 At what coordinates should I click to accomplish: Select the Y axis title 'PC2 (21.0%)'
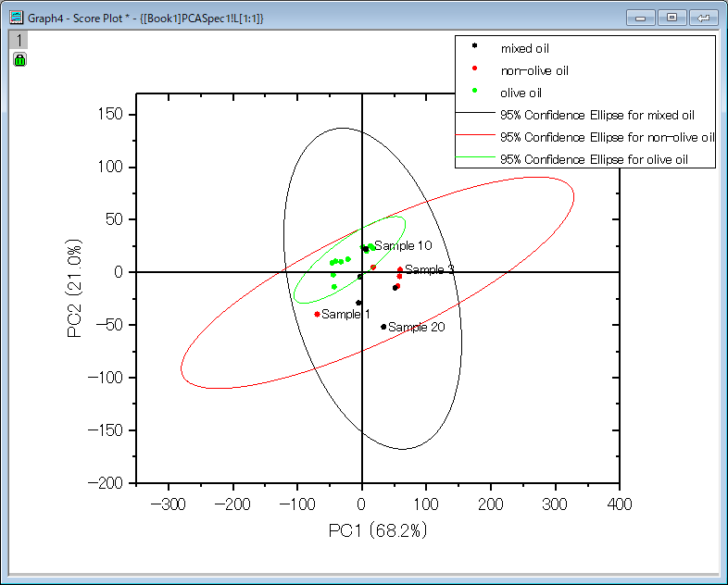click(x=74, y=289)
